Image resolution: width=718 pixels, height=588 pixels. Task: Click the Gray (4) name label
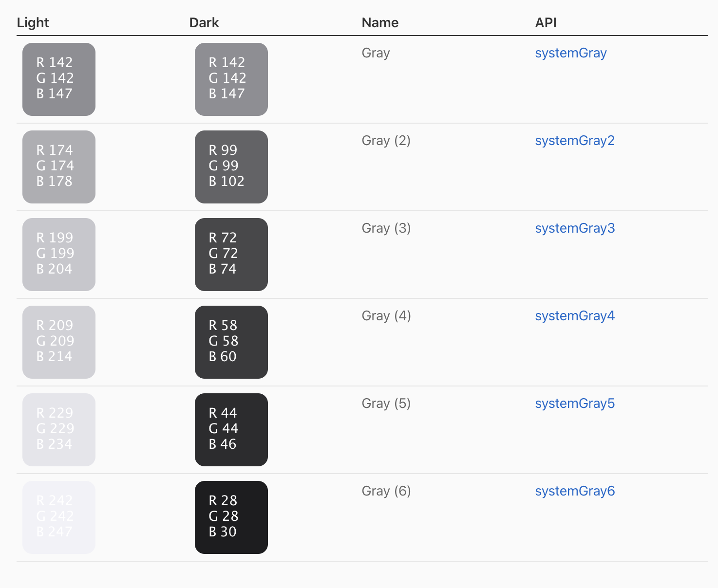[386, 316]
